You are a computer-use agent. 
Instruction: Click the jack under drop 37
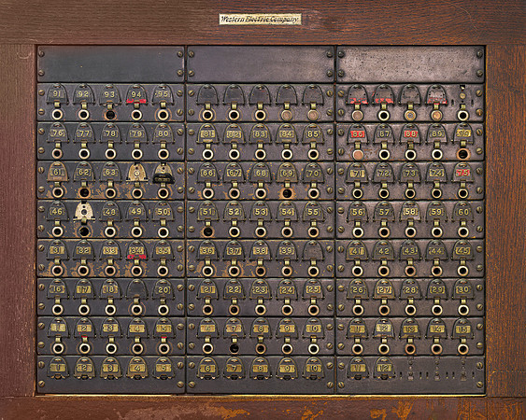click(234, 271)
